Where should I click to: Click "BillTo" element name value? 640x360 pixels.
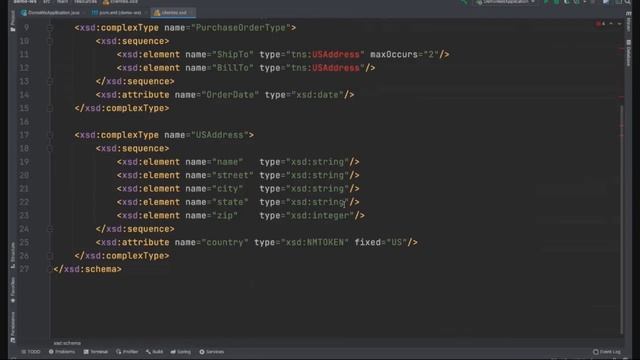click(x=233, y=68)
